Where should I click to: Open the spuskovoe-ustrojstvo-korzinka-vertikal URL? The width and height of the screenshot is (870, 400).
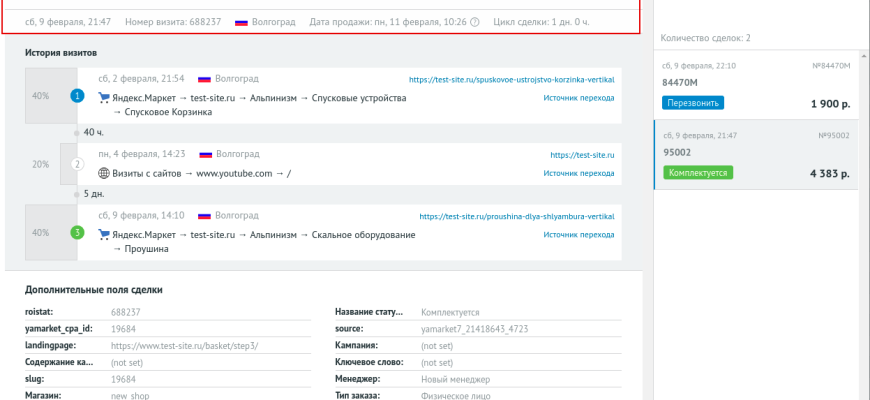point(511,78)
